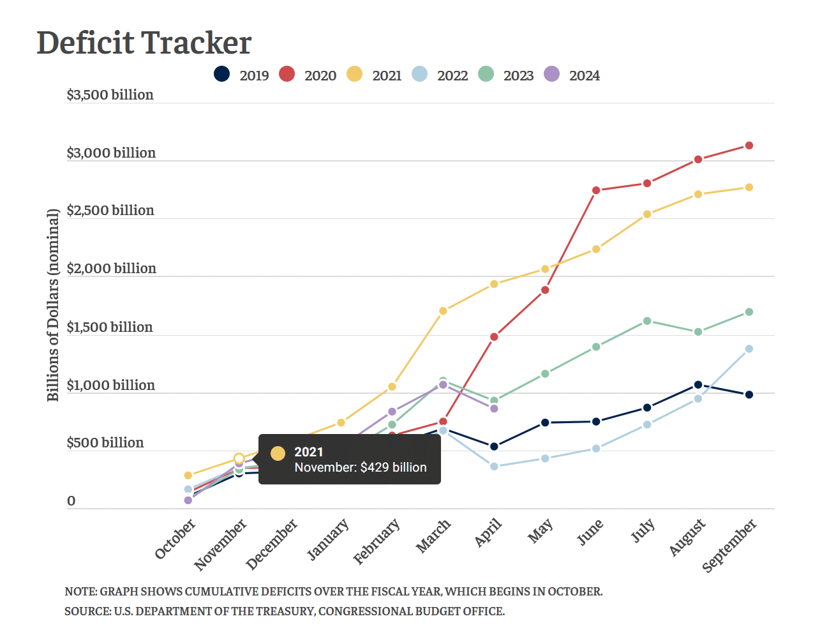Select the 2021 September data point
The image size is (813, 644).
pyautogui.click(x=749, y=187)
